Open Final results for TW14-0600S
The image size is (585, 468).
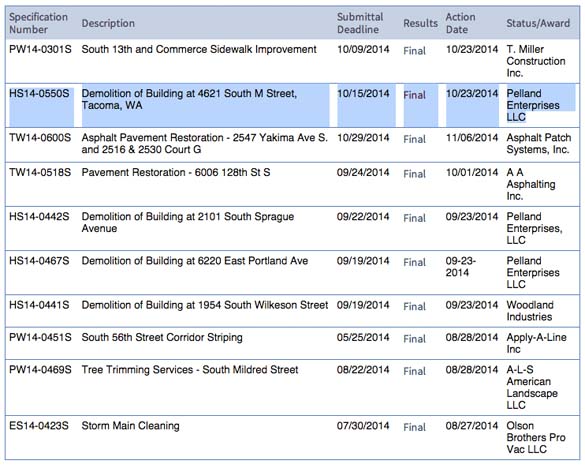click(x=414, y=139)
